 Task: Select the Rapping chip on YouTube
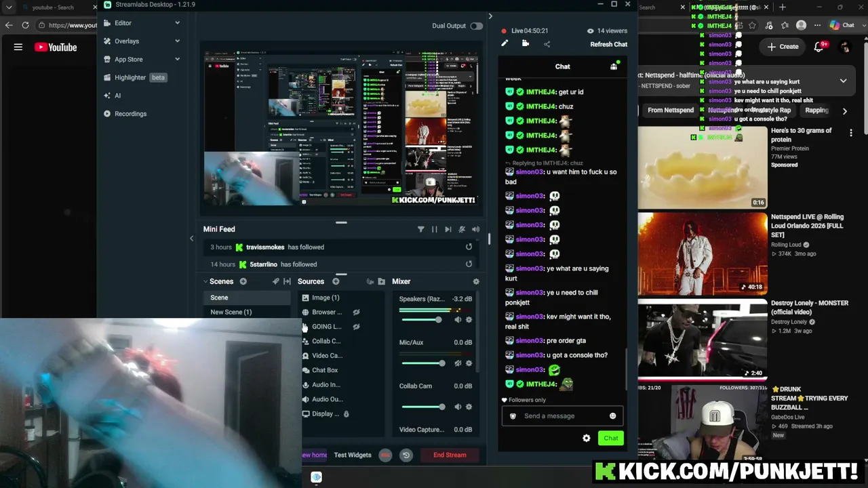(816, 110)
